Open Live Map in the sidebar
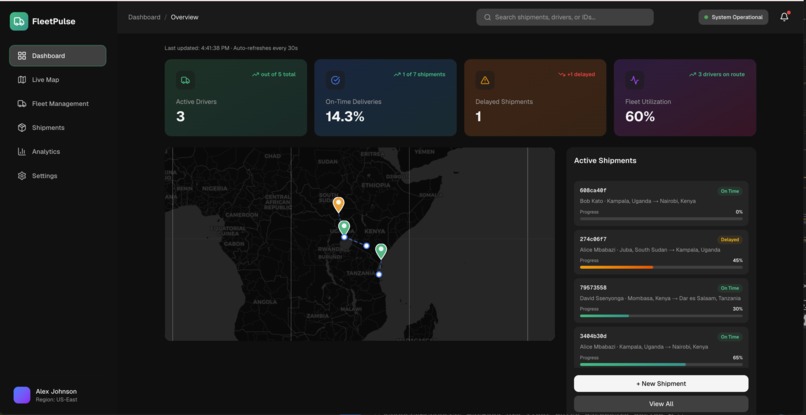806x415 pixels. click(58, 80)
